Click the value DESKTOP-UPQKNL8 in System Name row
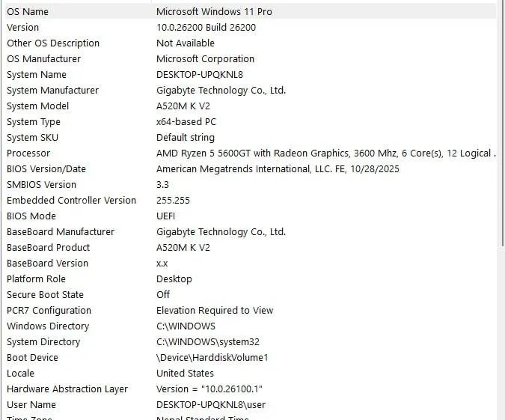This screenshot has height=420, width=505. [x=200, y=75]
